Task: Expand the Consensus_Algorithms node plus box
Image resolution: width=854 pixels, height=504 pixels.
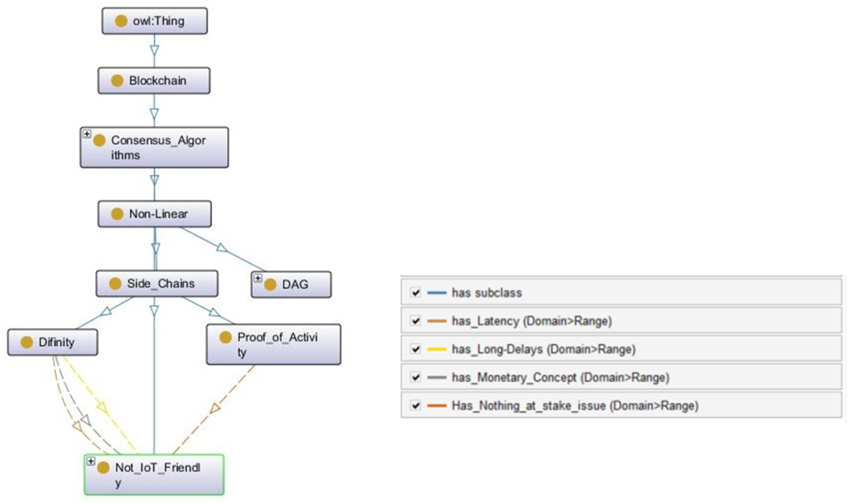Action: [87, 134]
